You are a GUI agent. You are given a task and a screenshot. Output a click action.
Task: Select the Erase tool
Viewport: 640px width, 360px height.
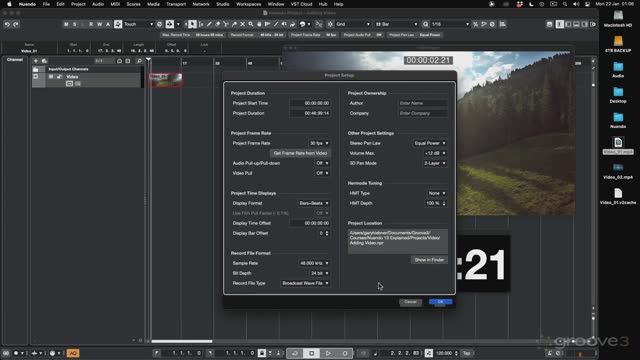coord(218,24)
